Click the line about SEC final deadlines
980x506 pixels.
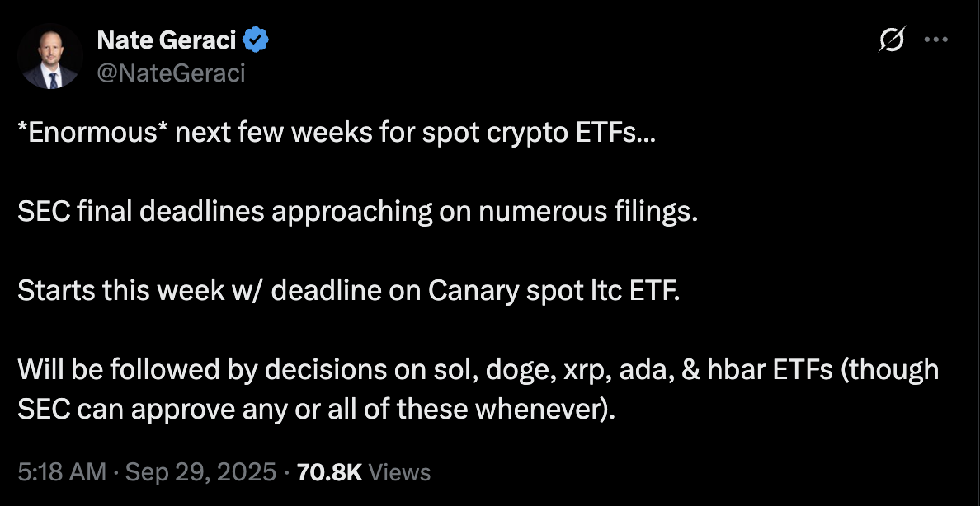tap(357, 212)
